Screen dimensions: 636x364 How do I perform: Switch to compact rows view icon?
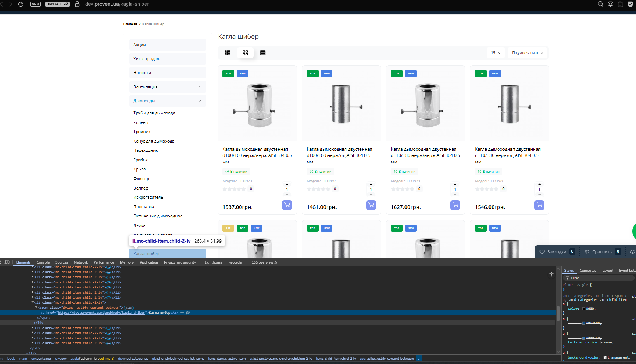pyautogui.click(x=263, y=53)
